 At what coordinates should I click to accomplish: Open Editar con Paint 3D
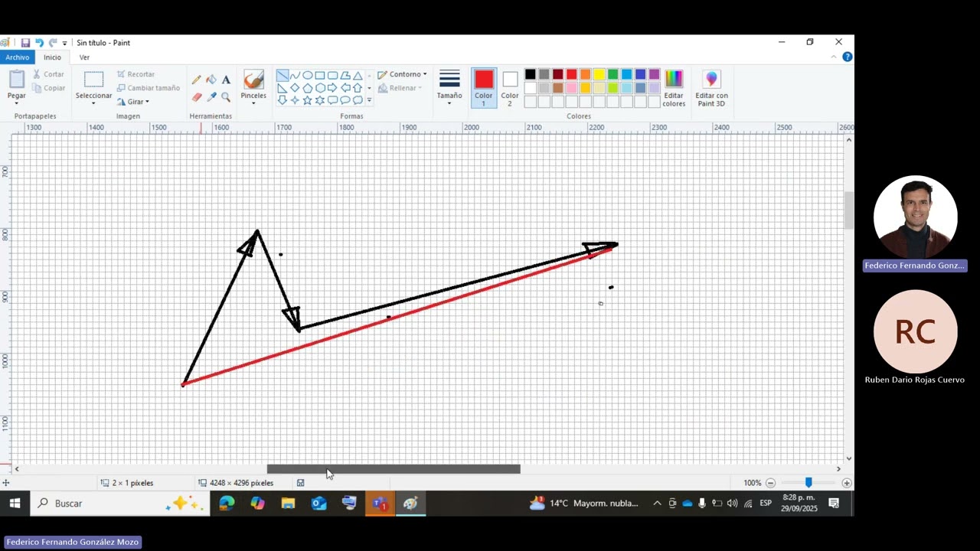tap(711, 89)
